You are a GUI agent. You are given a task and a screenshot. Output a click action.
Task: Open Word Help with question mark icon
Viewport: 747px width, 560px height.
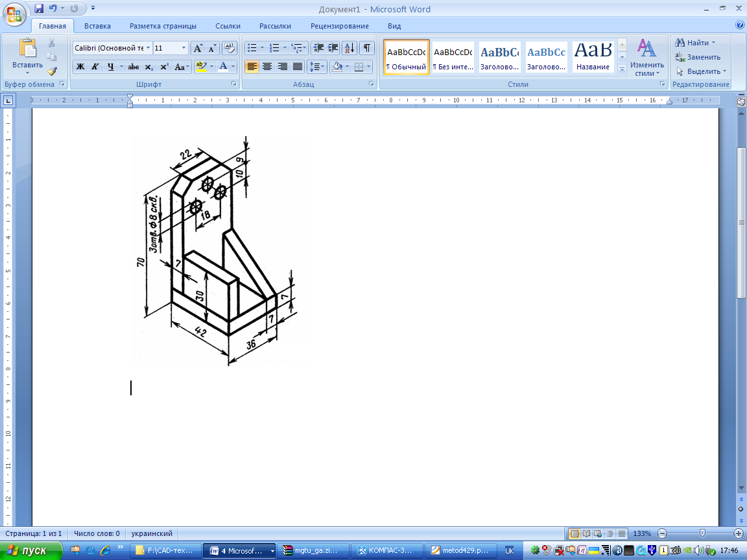coord(739,25)
